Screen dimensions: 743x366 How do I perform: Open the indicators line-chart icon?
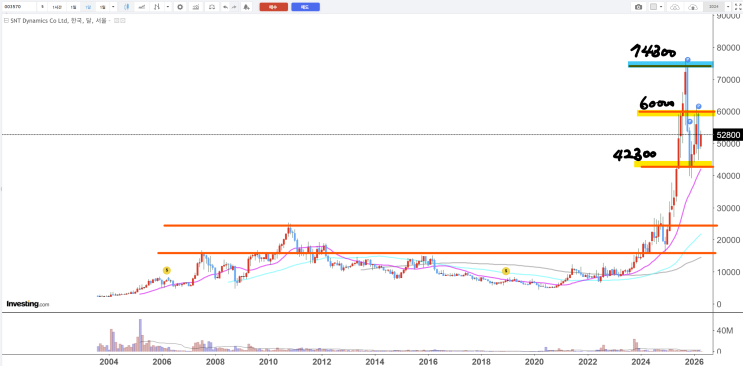tap(142, 7)
